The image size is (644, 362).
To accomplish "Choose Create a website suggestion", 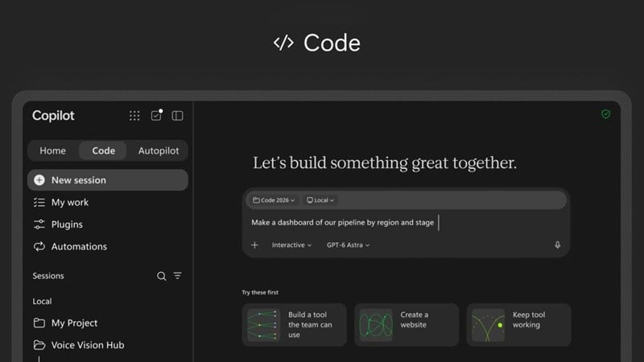I will click(407, 325).
